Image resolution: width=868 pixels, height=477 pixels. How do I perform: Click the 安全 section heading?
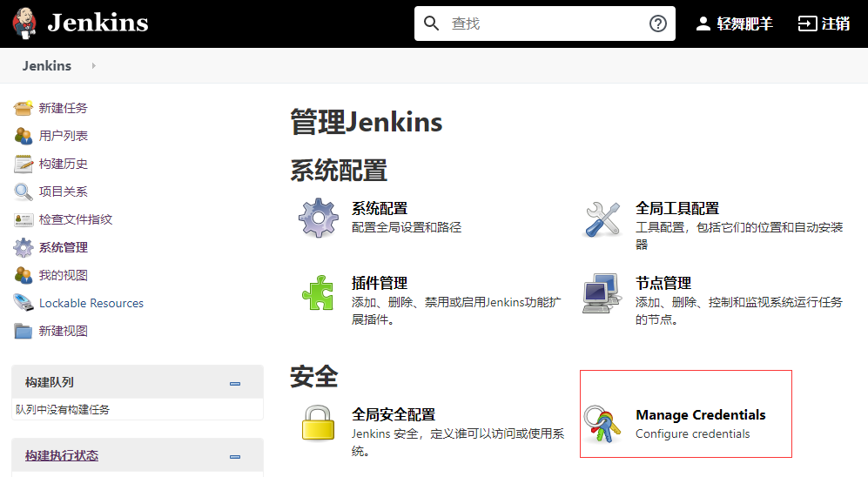(314, 377)
